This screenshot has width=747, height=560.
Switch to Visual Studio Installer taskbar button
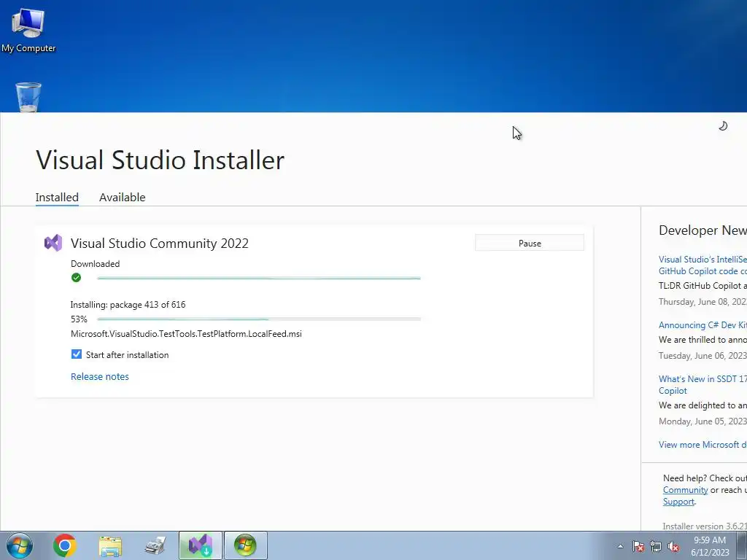[x=201, y=545]
